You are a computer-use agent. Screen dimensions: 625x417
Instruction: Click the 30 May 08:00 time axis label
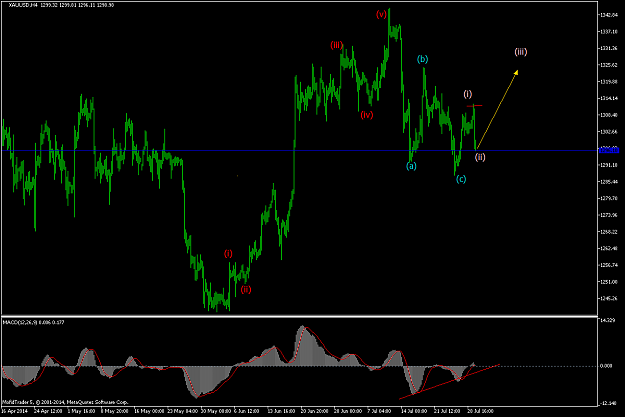(x=216, y=411)
